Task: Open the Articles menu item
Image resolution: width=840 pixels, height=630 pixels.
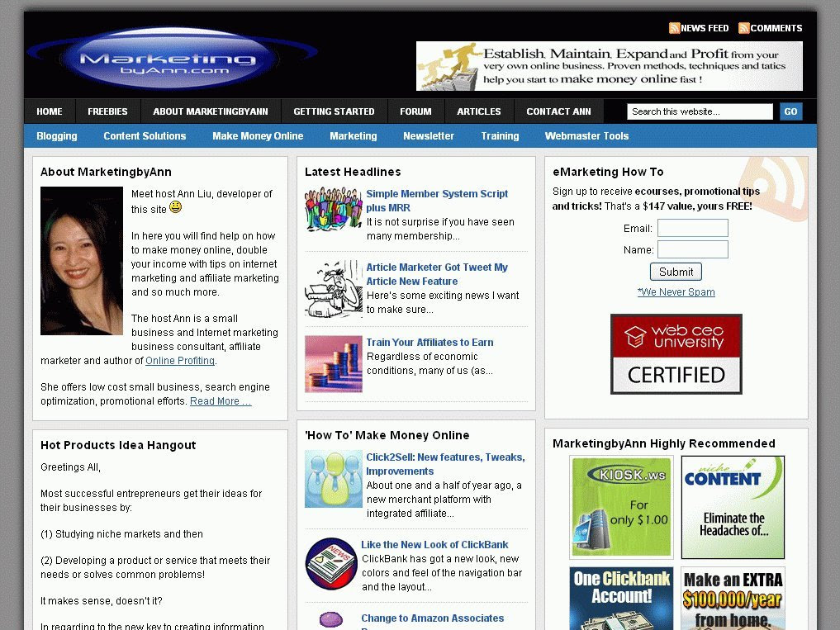Action: [x=479, y=111]
